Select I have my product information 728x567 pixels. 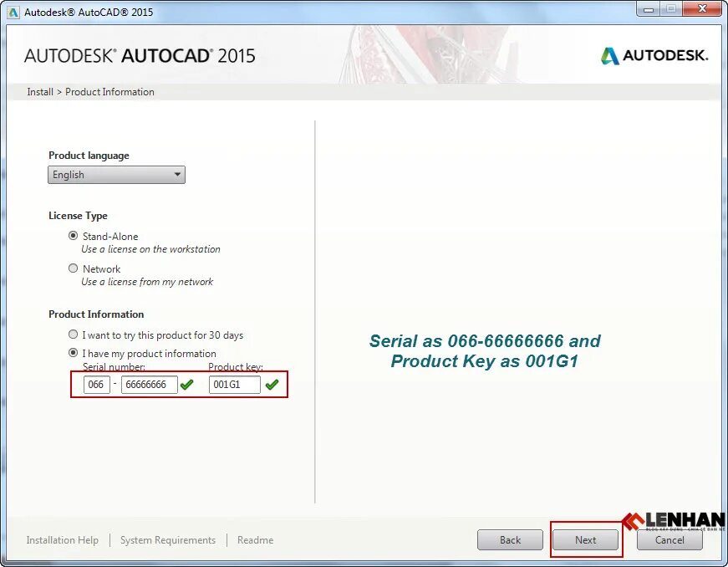[73, 353]
